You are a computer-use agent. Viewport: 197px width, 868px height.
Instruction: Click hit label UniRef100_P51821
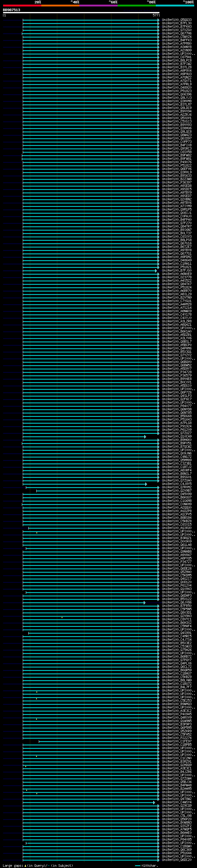177,267
